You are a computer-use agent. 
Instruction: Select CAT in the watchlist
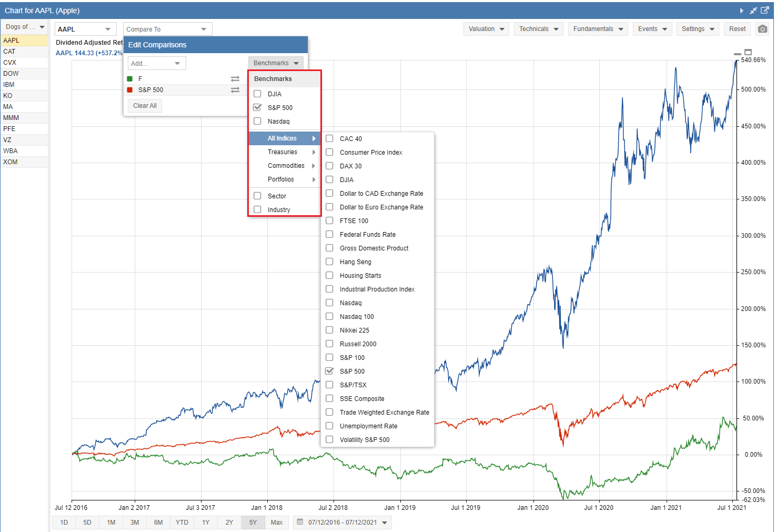tap(24, 52)
